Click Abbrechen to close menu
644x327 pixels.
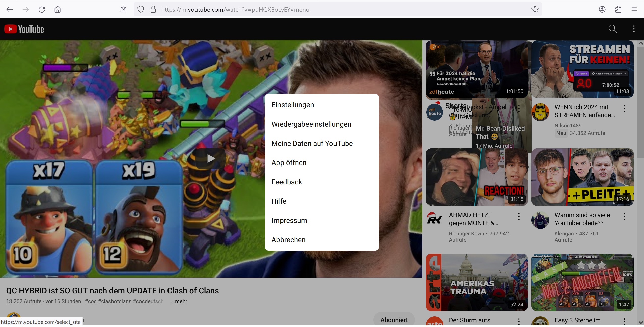(288, 240)
